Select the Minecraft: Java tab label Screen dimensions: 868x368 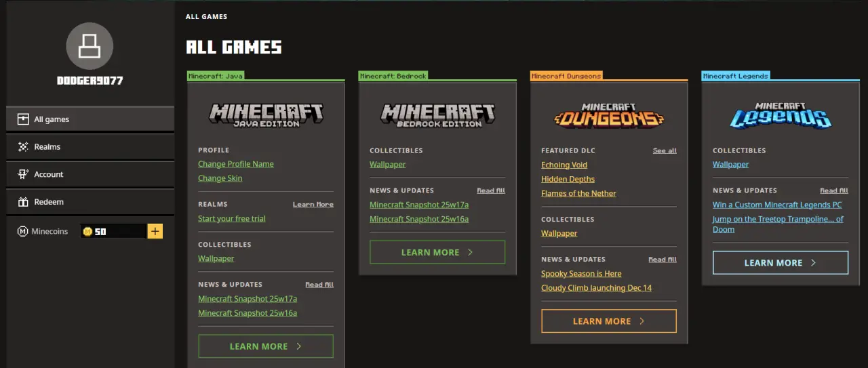click(x=216, y=76)
